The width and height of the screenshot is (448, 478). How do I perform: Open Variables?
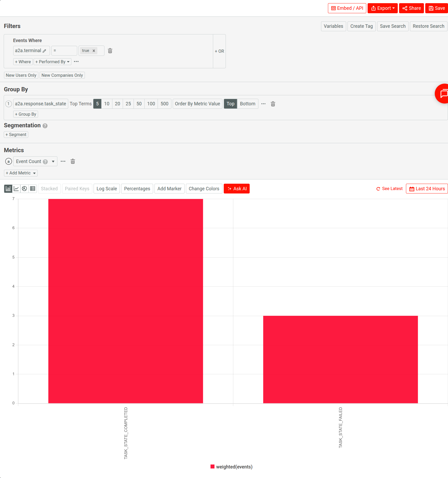click(333, 26)
